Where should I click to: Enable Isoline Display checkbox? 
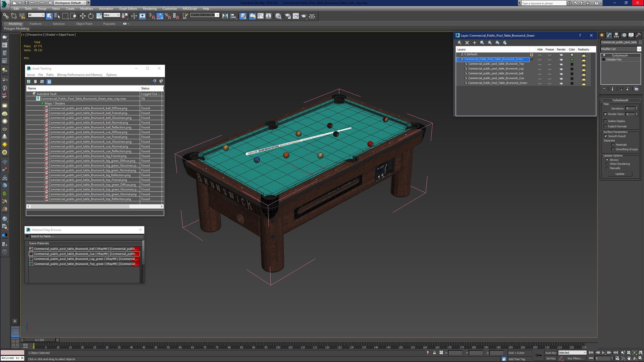[x=605, y=121]
